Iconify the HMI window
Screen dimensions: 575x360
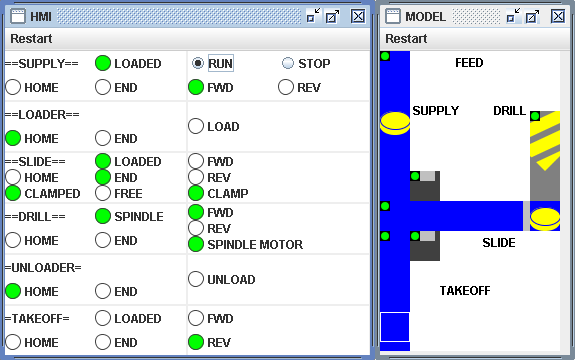(x=313, y=16)
